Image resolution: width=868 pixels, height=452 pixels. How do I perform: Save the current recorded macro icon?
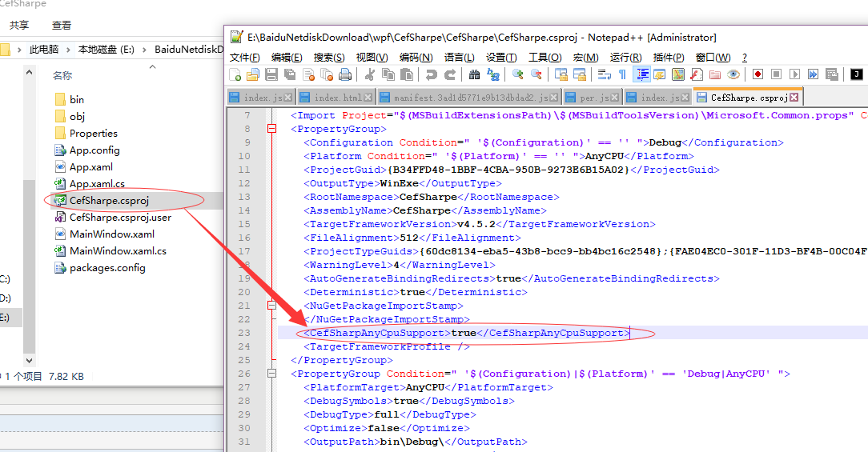(831, 74)
